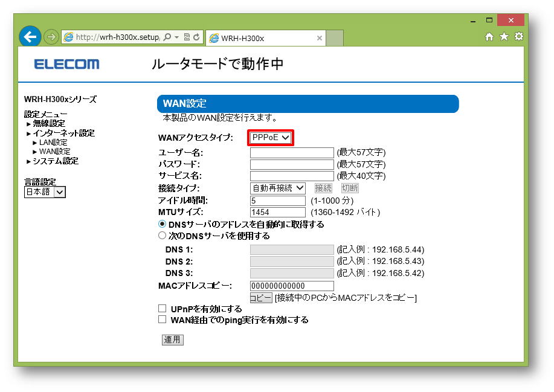Screen dimensions: 554x392
Task: Open the browser home icon
Action: click(489, 37)
